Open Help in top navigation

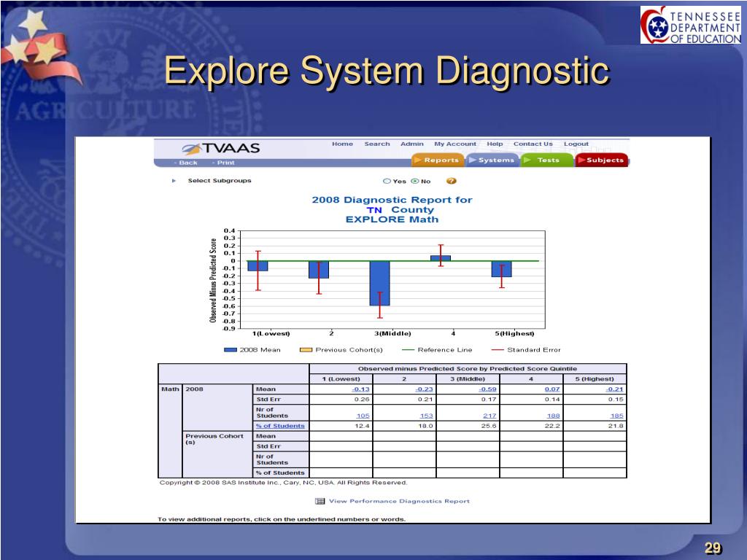point(495,144)
